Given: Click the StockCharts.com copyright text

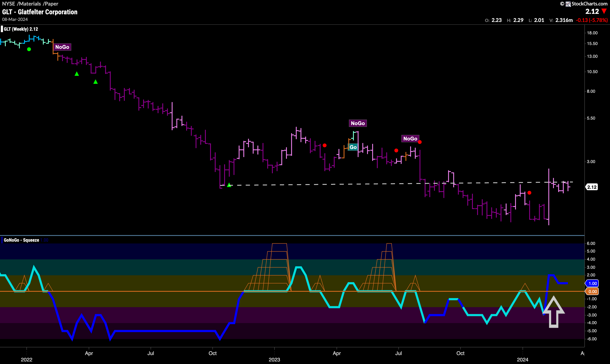Looking at the screenshot, I should point(589,4).
